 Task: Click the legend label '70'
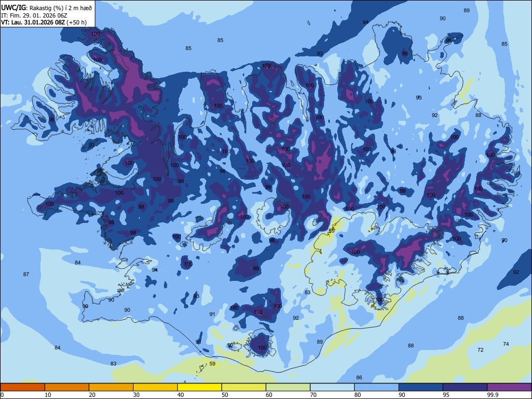coord(313,395)
